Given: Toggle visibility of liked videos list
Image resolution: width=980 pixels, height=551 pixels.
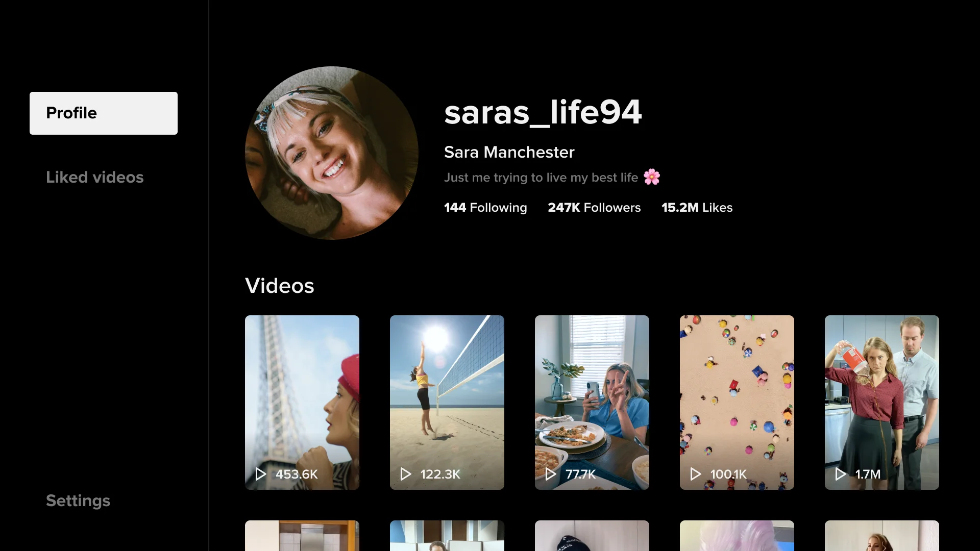Looking at the screenshot, I should tap(95, 178).
